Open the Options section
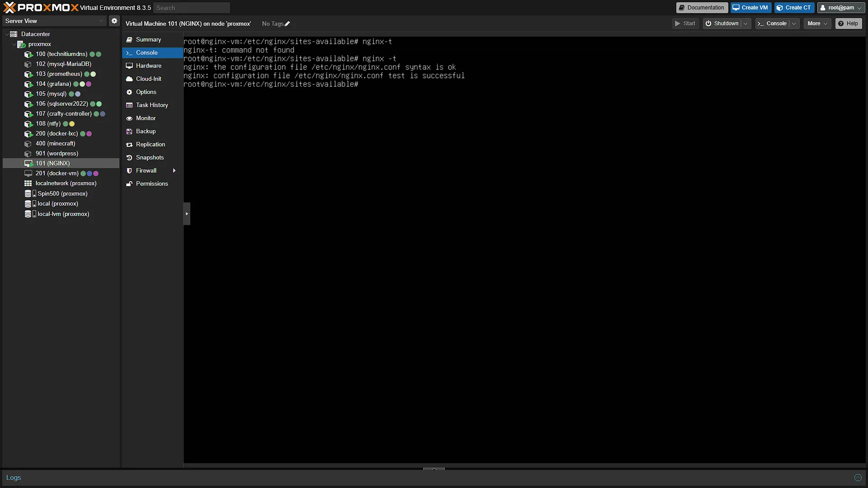Image resolution: width=868 pixels, height=488 pixels. (x=152, y=92)
